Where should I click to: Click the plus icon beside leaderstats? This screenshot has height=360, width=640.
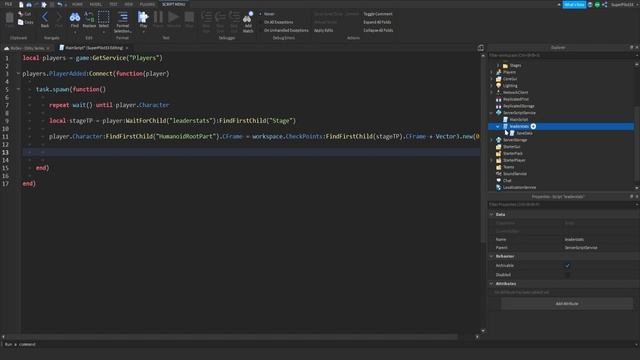point(533,127)
